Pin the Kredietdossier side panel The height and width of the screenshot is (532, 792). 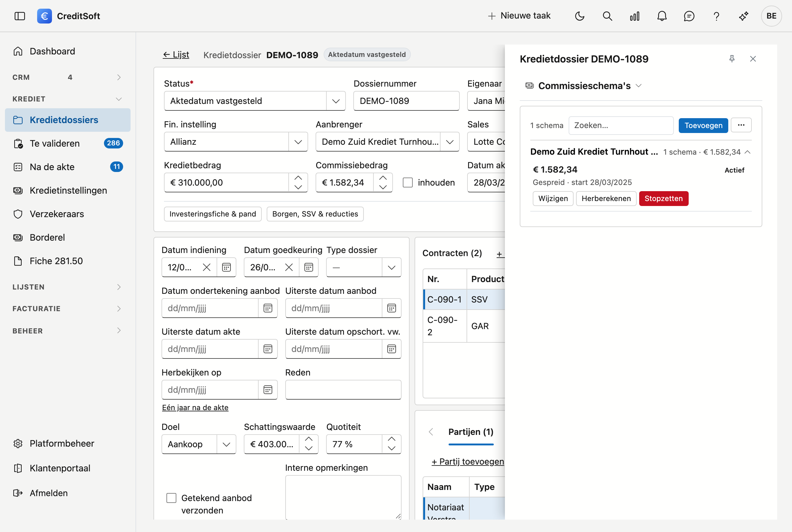(x=732, y=59)
